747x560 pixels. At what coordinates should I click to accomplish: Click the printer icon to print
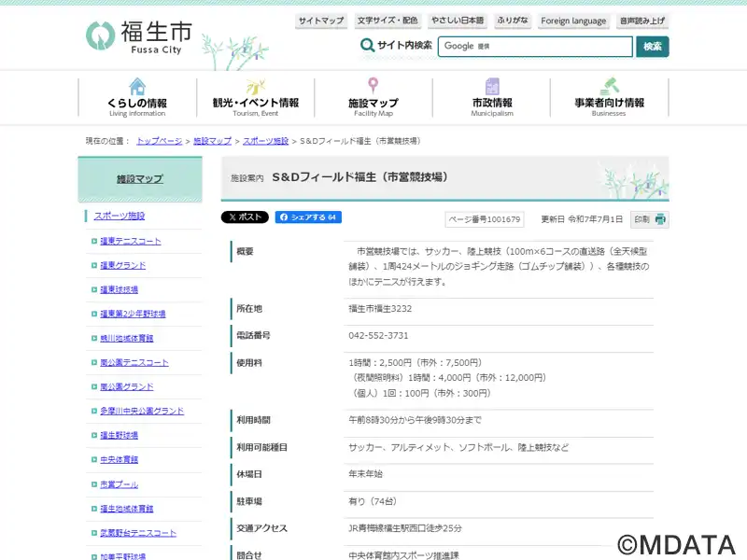click(660, 219)
